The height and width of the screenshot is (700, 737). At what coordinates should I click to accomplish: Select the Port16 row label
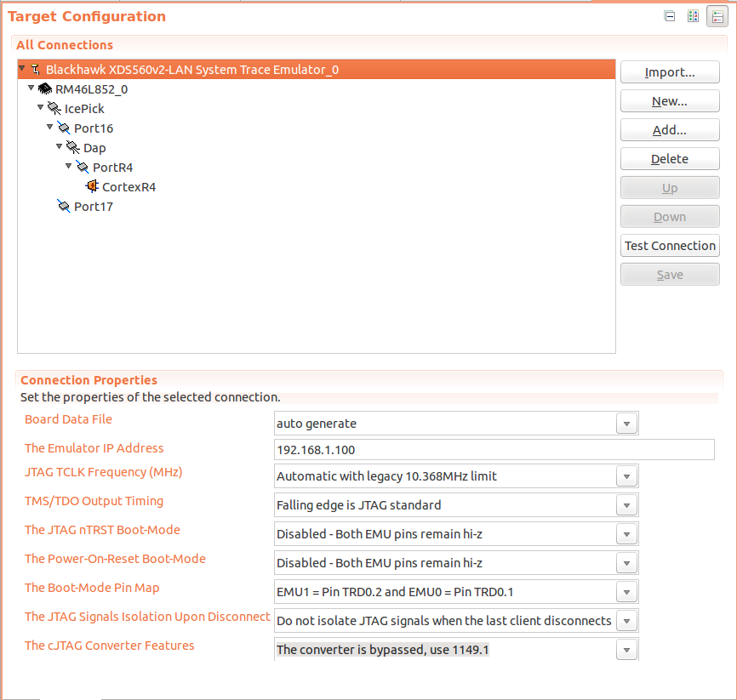94,128
